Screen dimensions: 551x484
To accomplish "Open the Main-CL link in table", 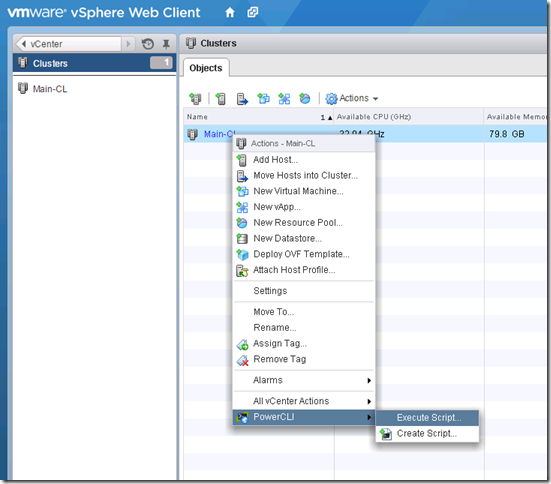I will coord(220,134).
